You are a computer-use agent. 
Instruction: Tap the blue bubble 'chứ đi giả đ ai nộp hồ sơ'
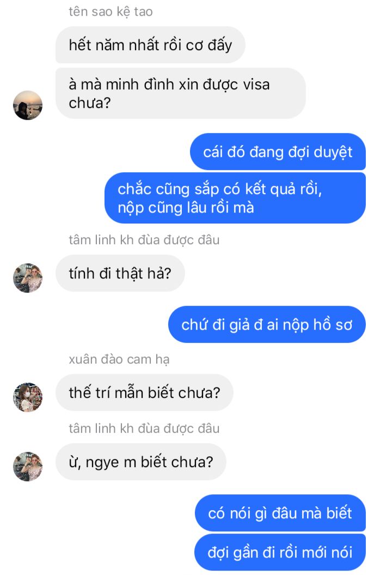267,324
